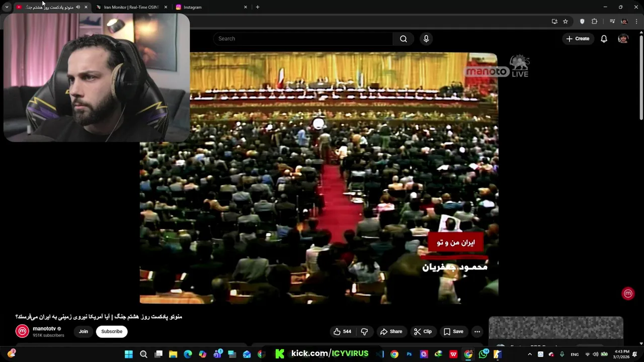Open ENG language indicator in tray
The height and width of the screenshot is (362, 644).
[575, 354]
